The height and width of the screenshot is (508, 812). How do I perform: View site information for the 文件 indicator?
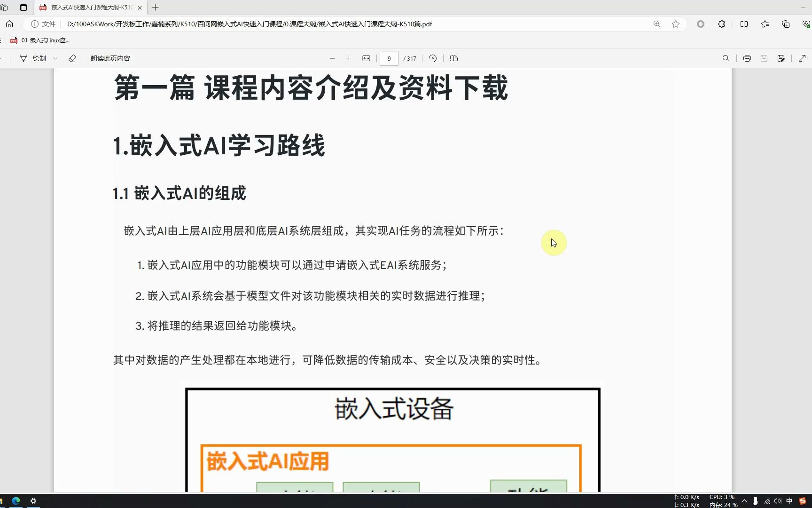(x=43, y=24)
